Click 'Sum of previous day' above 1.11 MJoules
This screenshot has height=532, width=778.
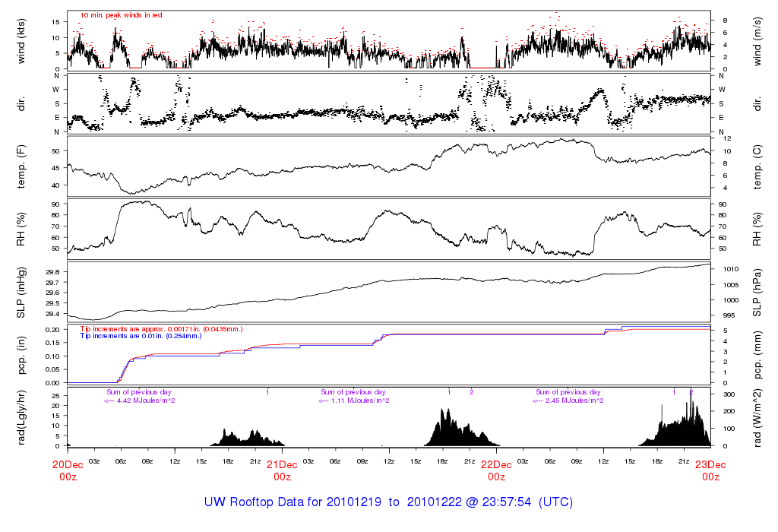[x=353, y=392]
